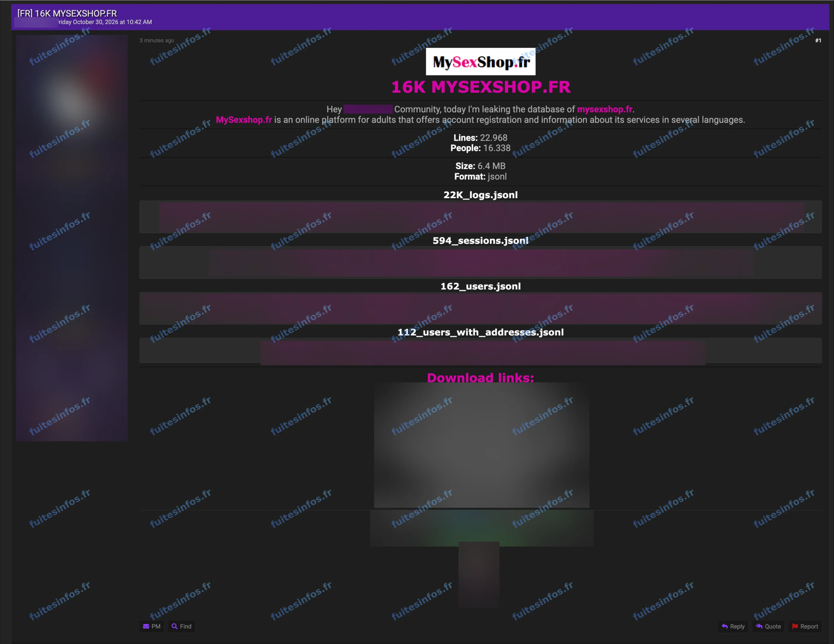Click the Format: jsonl text
Viewport: 834px width, 644px height.
click(x=480, y=176)
